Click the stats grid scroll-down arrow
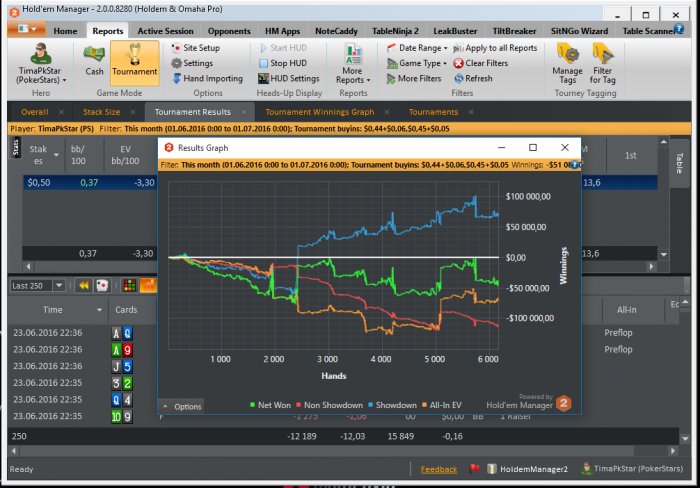This screenshot has width=700, height=488. point(664,254)
